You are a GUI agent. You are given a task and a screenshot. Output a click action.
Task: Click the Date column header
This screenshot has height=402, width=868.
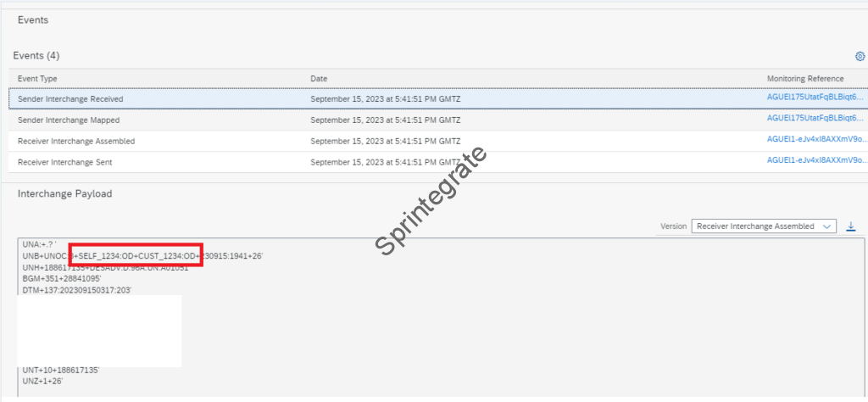click(319, 78)
